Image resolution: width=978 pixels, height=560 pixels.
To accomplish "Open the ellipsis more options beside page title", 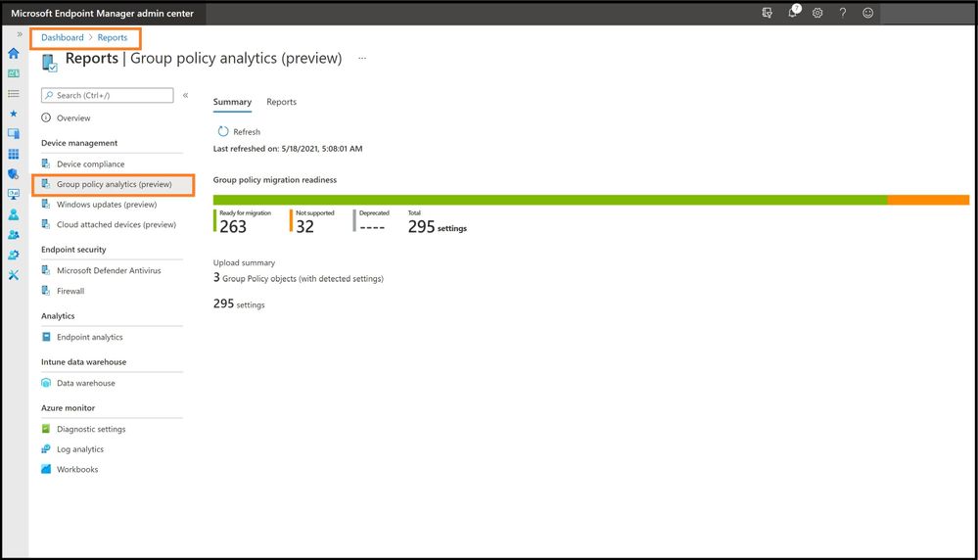I will [x=362, y=58].
